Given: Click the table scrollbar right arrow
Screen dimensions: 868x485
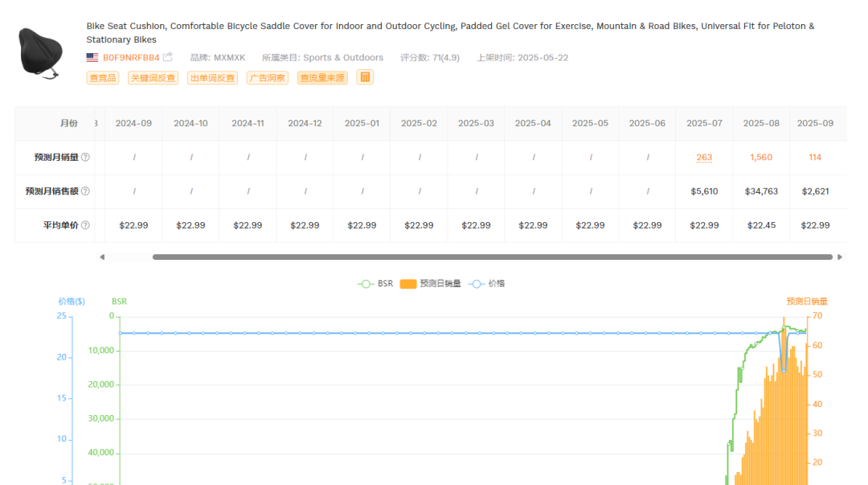Looking at the screenshot, I should [840, 257].
